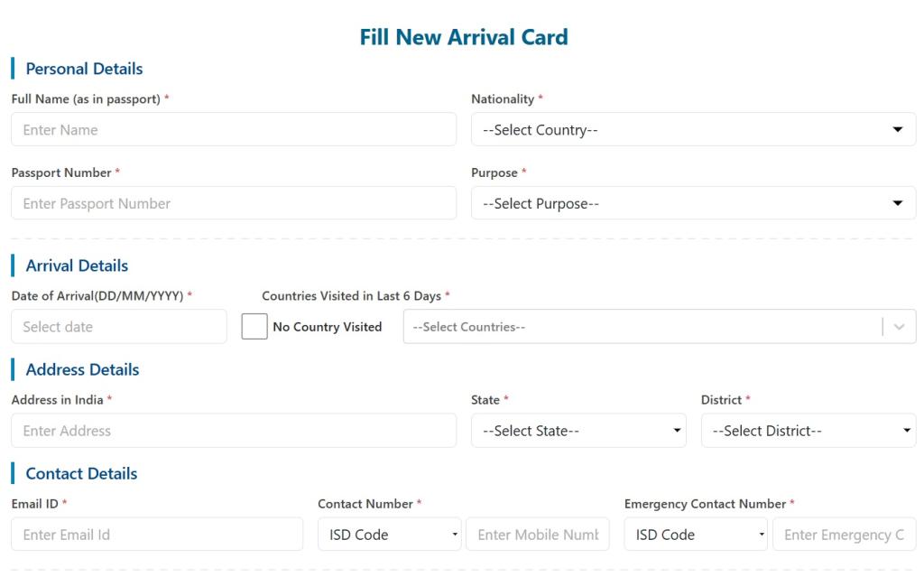Click the Address in India field

[x=234, y=431]
